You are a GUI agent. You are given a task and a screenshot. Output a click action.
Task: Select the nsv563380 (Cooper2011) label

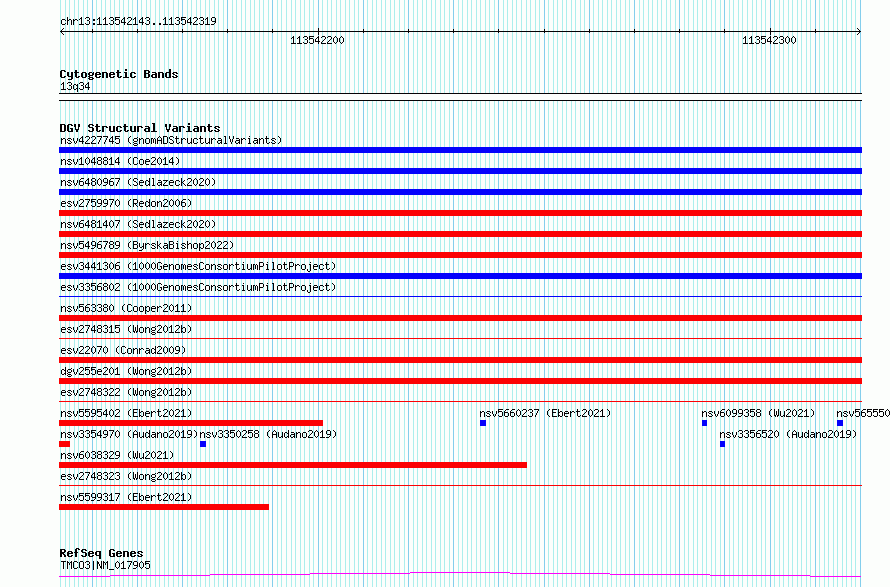pos(126,308)
